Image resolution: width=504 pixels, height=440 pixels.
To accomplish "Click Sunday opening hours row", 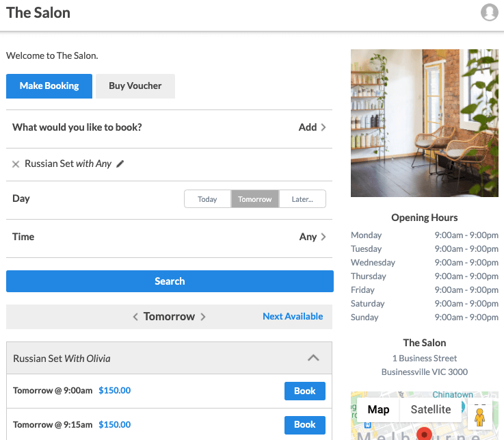I will pyautogui.click(x=424, y=318).
